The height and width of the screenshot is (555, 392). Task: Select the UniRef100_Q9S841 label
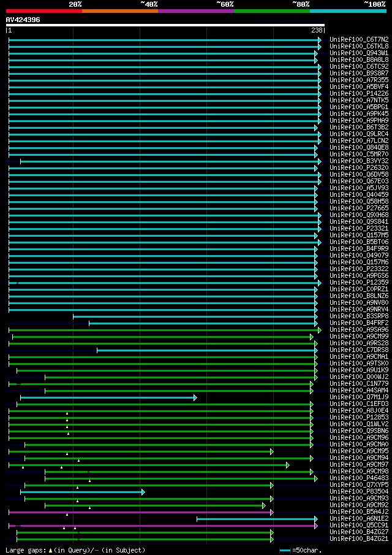click(x=359, y=221)
